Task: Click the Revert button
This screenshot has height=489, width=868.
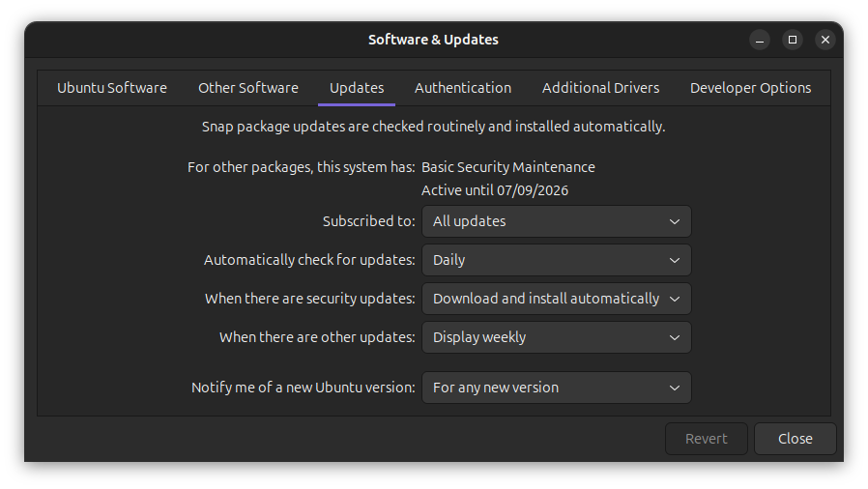Action: (706, 439)
